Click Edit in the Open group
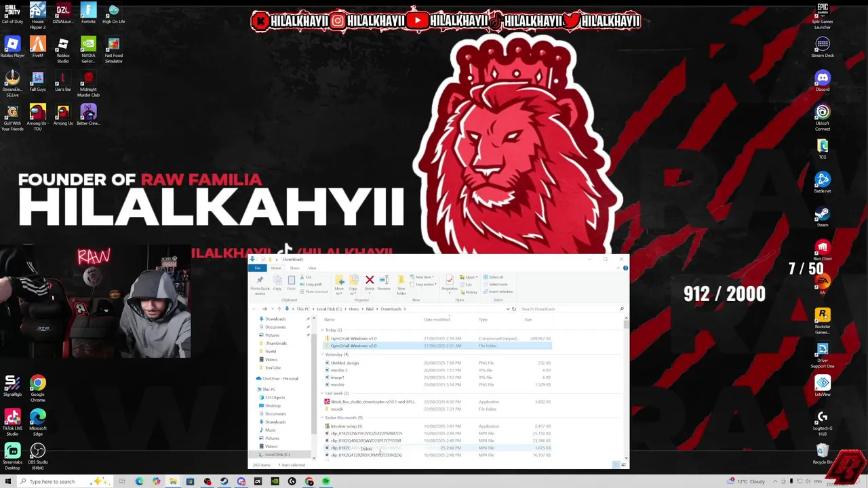This screenshot has height=488, width=868. 466,285
